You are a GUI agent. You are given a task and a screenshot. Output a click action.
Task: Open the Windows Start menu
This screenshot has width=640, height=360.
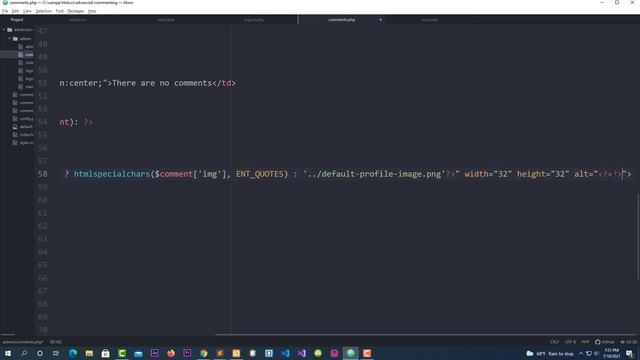pyautogui.click(x=8, y=353)
